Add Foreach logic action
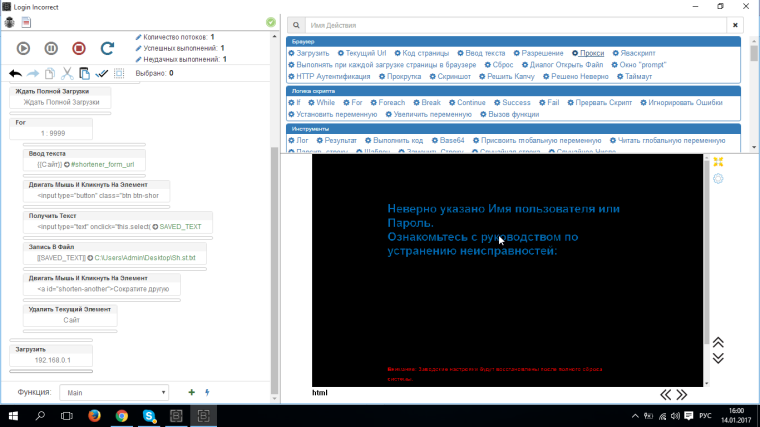Screen dimensions: 760x427 click(388, 103)
